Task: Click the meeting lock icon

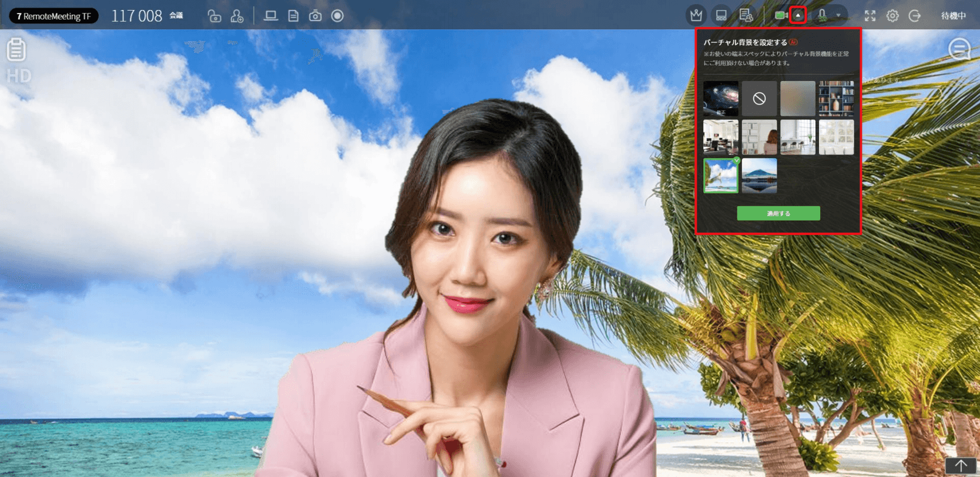Action: point(214,16)
